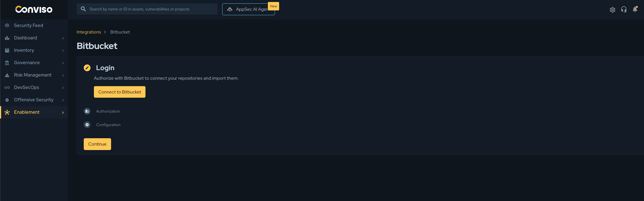The height and width of the screenshot is (201, 644).
Task: Select DevSecOps in the sidebar
Action: pyautogui.click(x=34, y=87)
